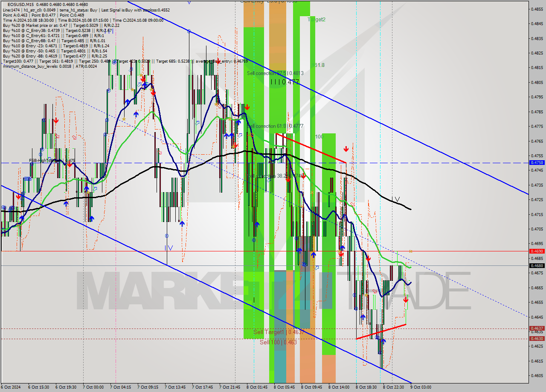Click the 8 Oct 01:45 time label
Viewport: 546px width, 392px height.
coord(257,387)
